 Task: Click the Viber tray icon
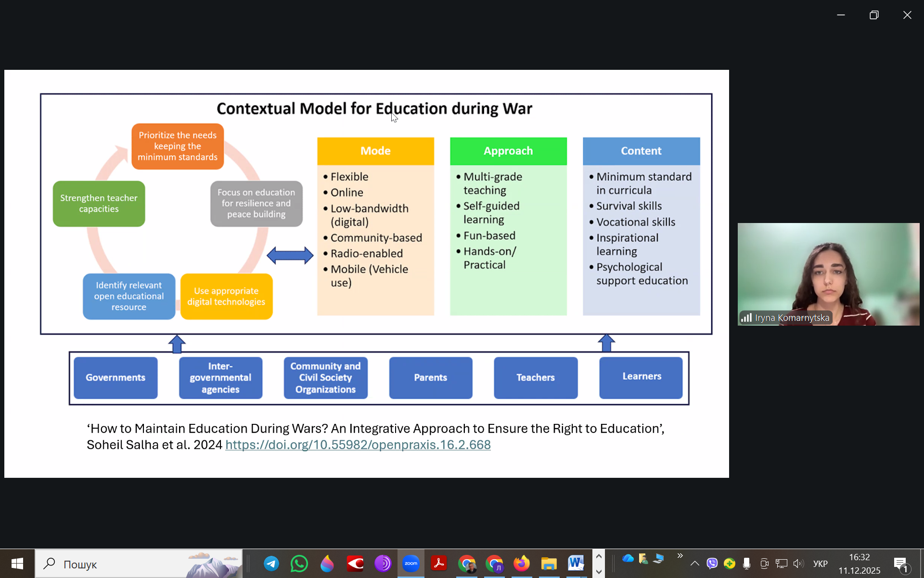(712, 564)
